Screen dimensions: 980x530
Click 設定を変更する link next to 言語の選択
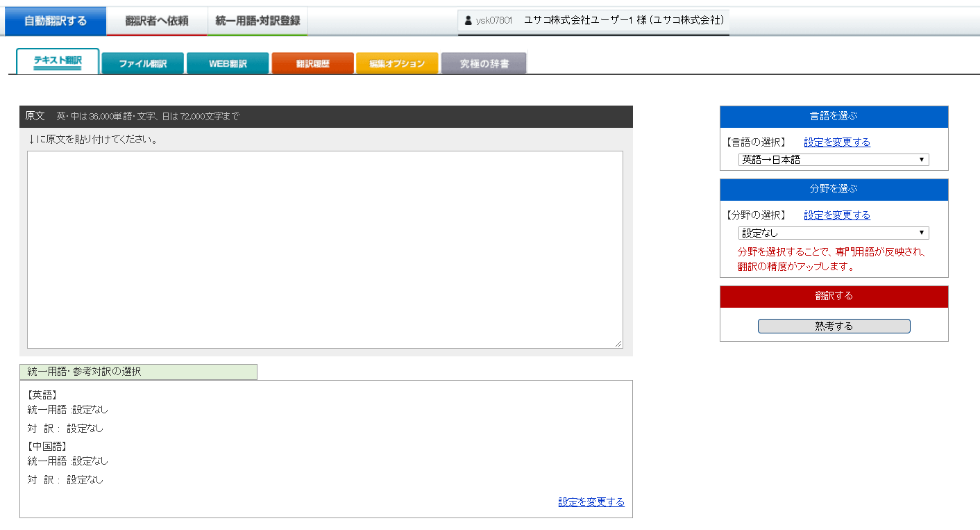click(836, 142)
